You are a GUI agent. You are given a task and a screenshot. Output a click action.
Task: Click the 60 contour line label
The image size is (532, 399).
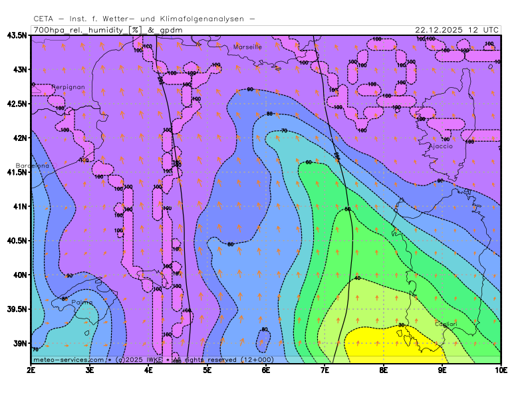[x=309, y=162]
